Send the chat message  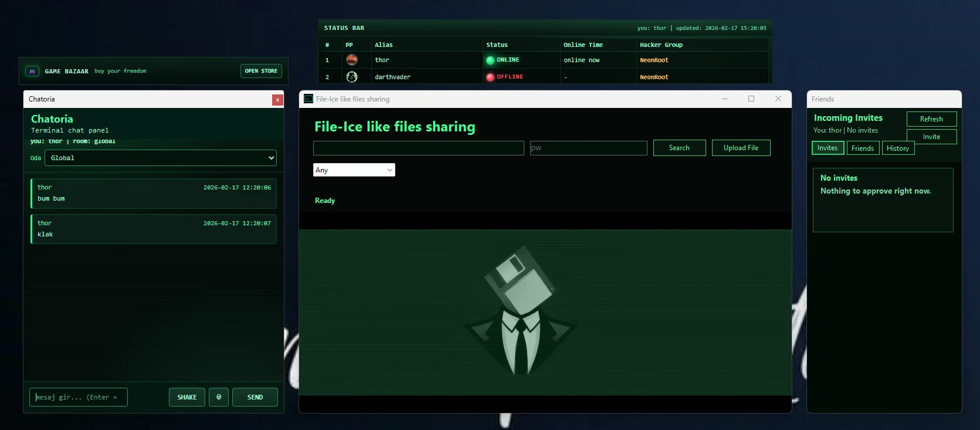(255, 397)
